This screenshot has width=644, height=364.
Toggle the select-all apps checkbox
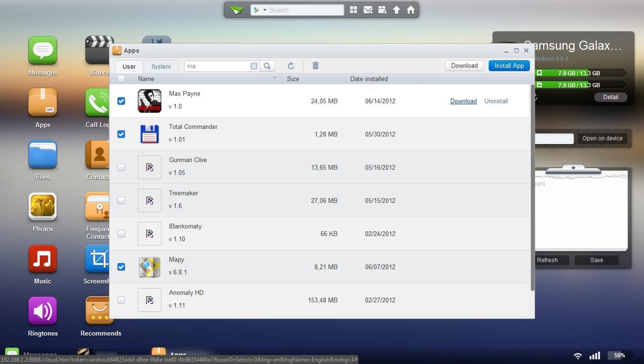click(x=121, y=79)
